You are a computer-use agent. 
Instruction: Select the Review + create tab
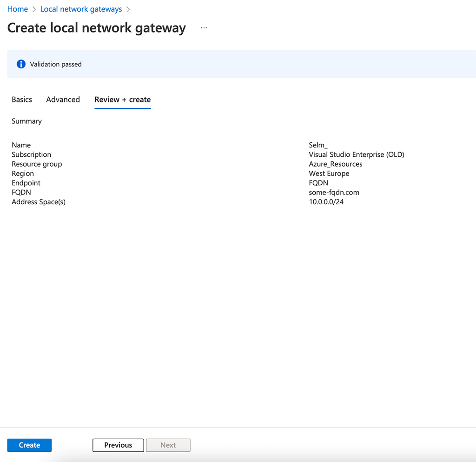122,99
